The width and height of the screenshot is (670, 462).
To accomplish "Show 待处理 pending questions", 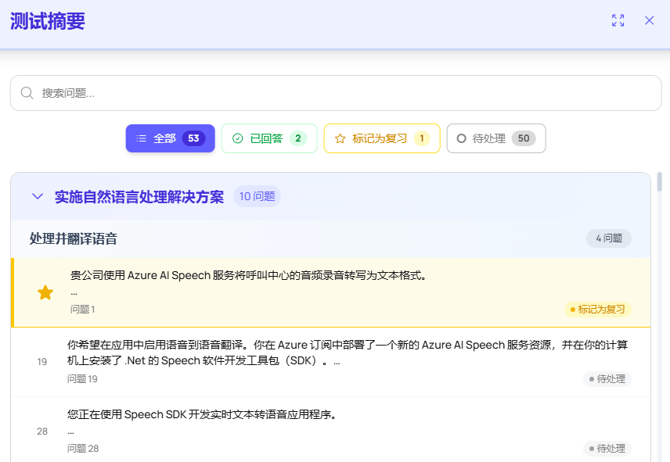I will pyautogui.click(x=495, y=139).
